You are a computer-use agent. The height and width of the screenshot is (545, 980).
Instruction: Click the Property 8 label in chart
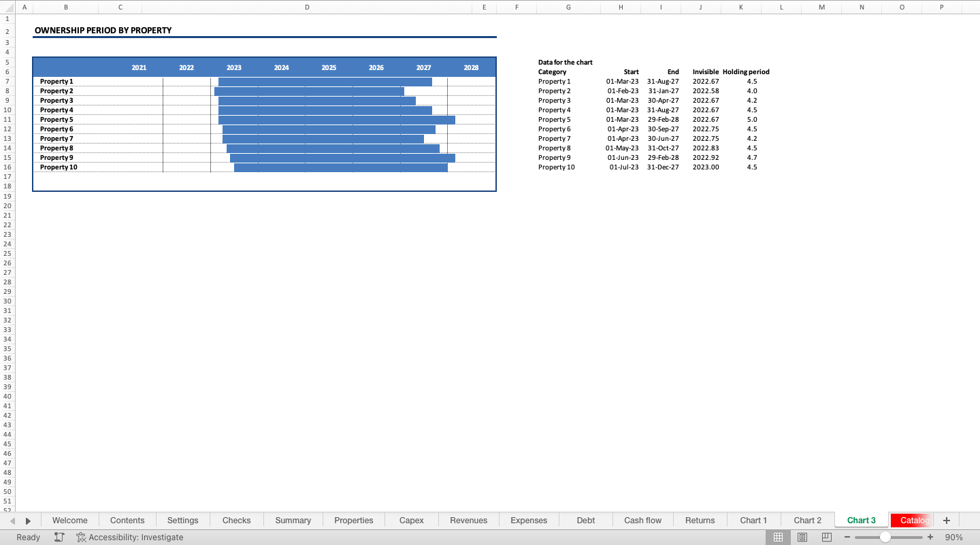click(x=56, y=148)
